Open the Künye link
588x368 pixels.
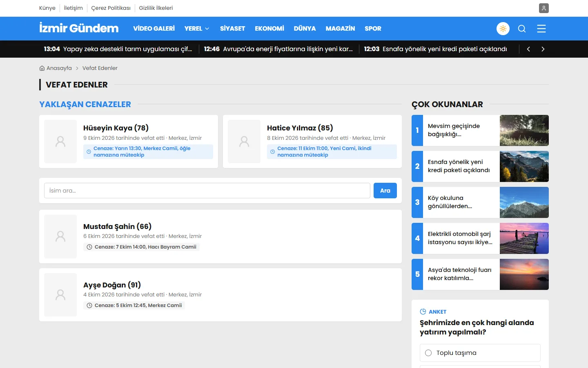47,8
